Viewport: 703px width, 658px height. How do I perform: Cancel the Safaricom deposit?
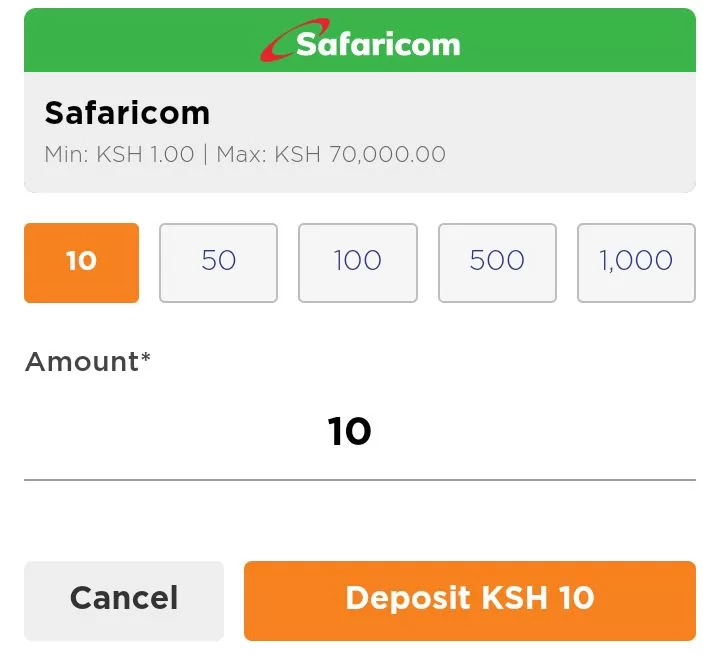coord(124,601)
